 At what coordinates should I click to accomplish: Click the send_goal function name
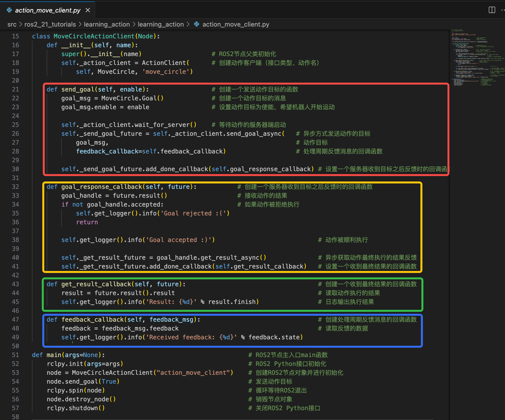[x=78, y=89]
